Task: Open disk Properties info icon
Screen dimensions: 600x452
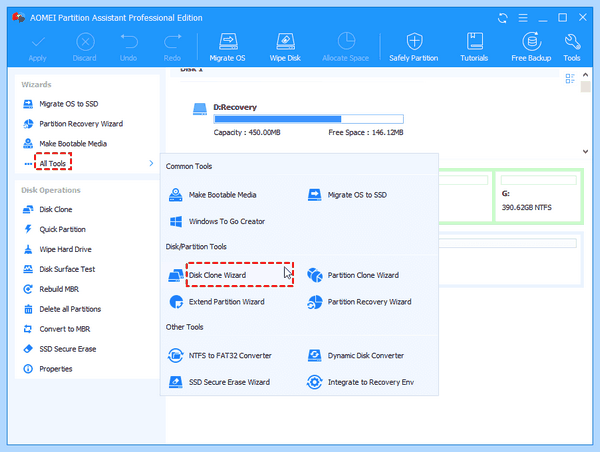Action: [28, 369]
